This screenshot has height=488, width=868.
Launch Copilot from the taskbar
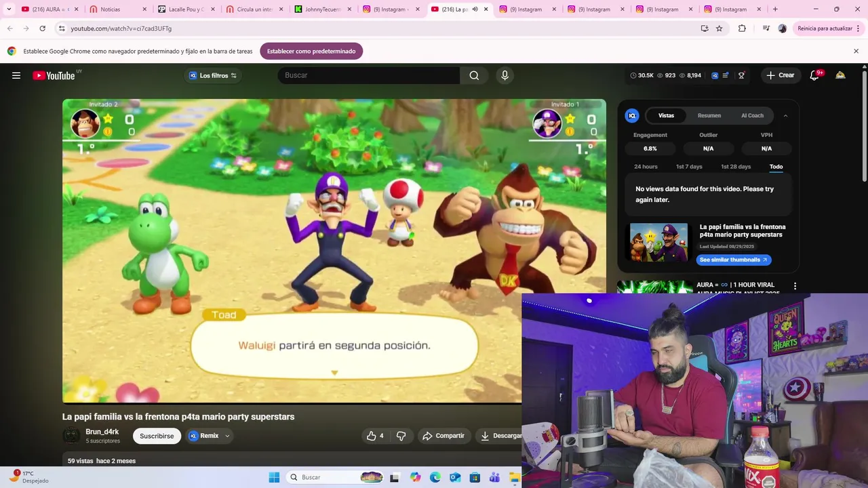[415, 477]
